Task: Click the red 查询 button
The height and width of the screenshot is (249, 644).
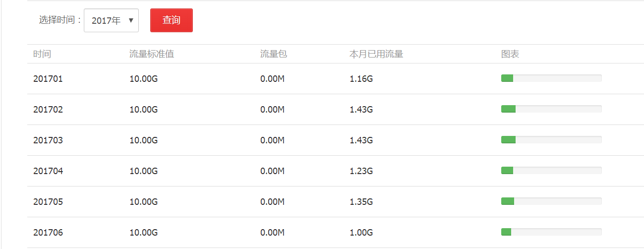Action: (172, 20)
